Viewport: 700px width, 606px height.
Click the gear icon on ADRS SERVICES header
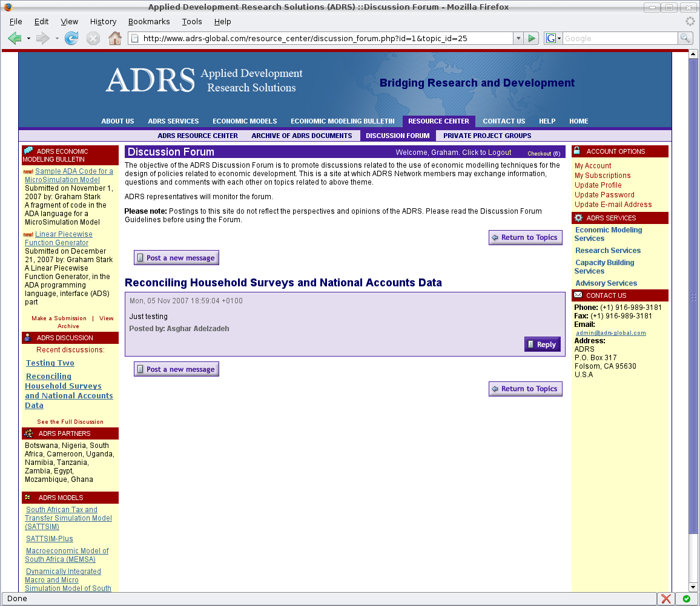(578, 217)
